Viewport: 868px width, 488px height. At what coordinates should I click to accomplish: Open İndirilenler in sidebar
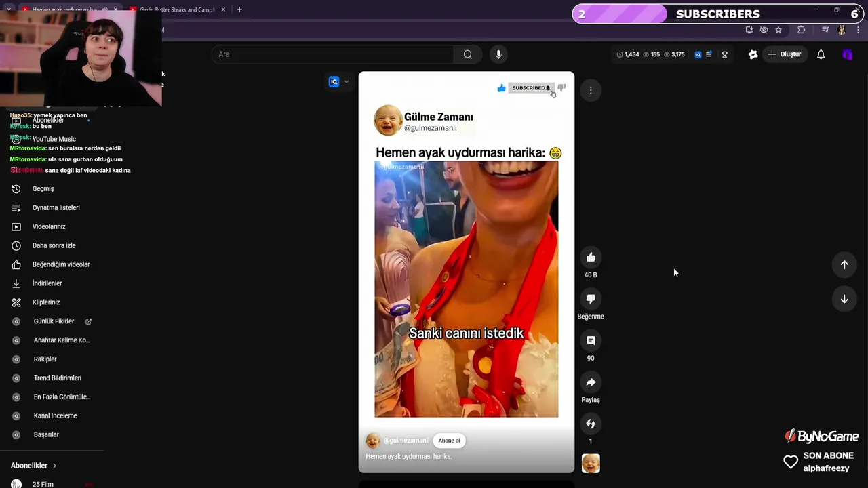(x=47, y=283)
